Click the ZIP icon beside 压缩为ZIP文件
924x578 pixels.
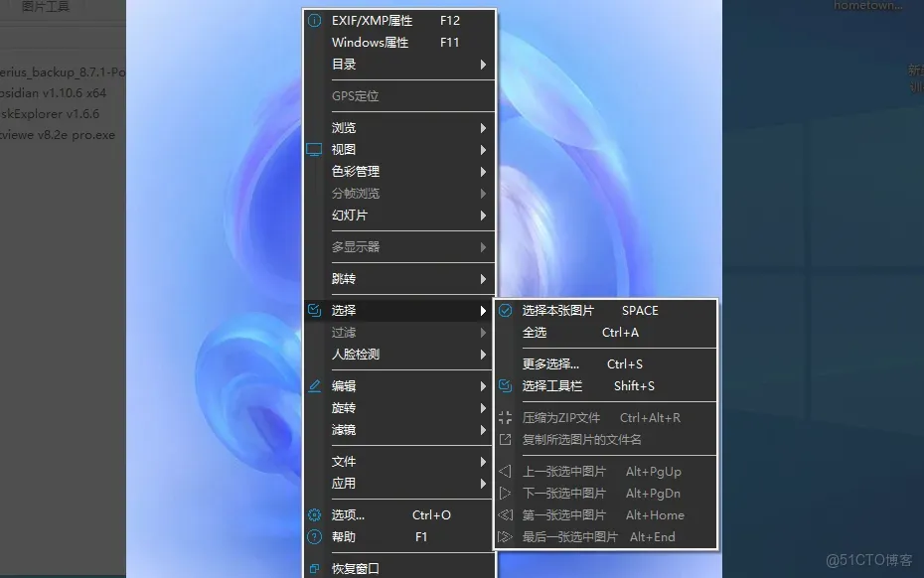pyautogui.click(x=506, y=418)
